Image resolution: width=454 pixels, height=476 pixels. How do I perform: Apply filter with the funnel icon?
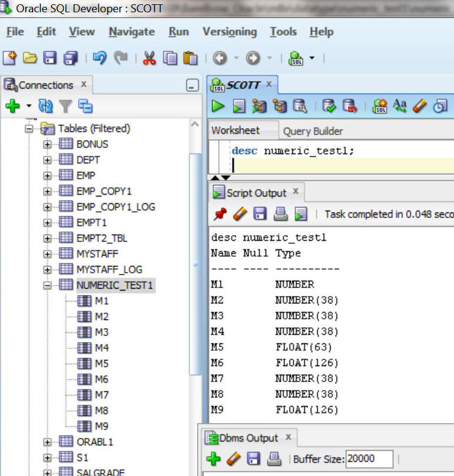[65, 106]
